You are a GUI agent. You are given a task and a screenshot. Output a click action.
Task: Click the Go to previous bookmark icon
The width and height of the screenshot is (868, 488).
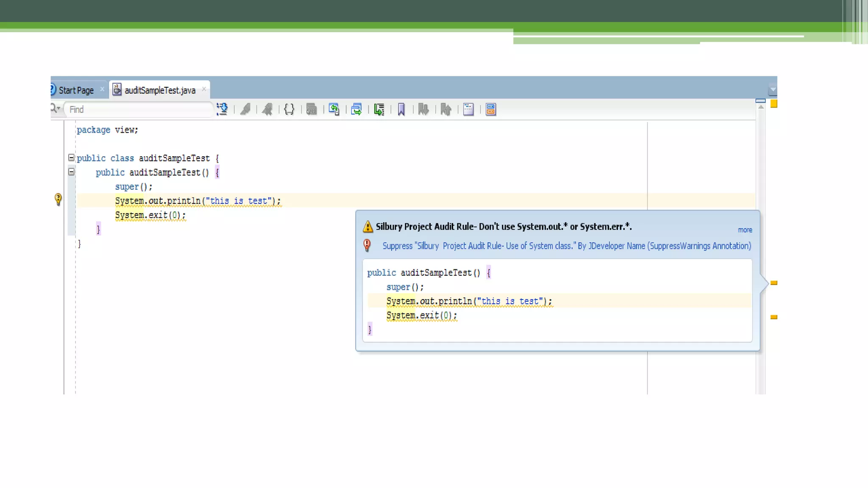point(445,109)
